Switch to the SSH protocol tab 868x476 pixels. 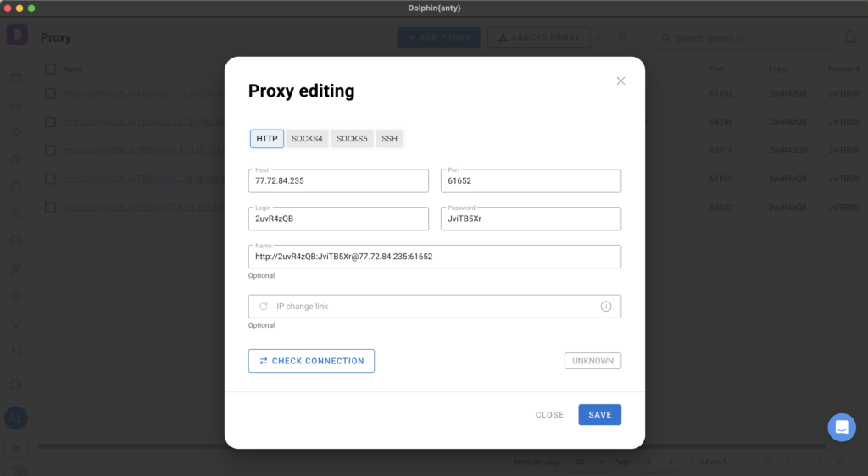click(389, 139)
